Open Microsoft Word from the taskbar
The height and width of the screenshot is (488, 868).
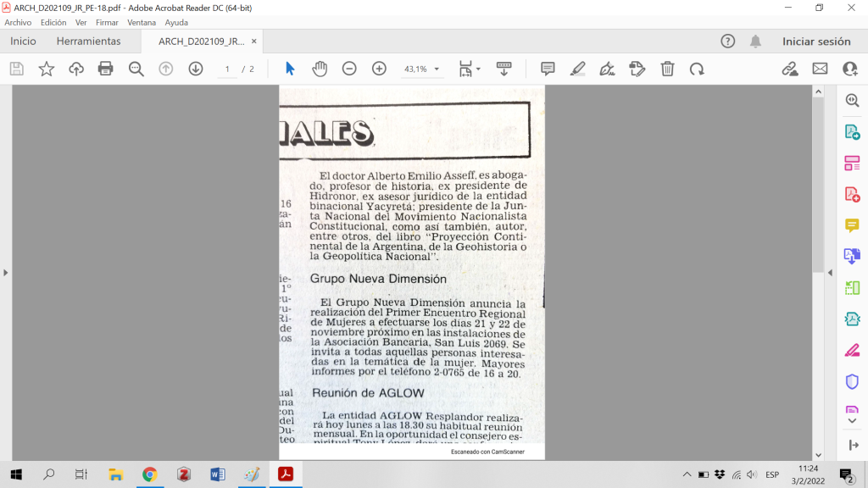click(x=217, y=474)
